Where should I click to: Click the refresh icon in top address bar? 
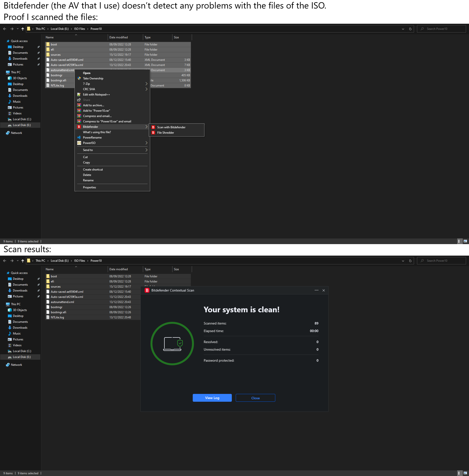click(x=410, y=29)
